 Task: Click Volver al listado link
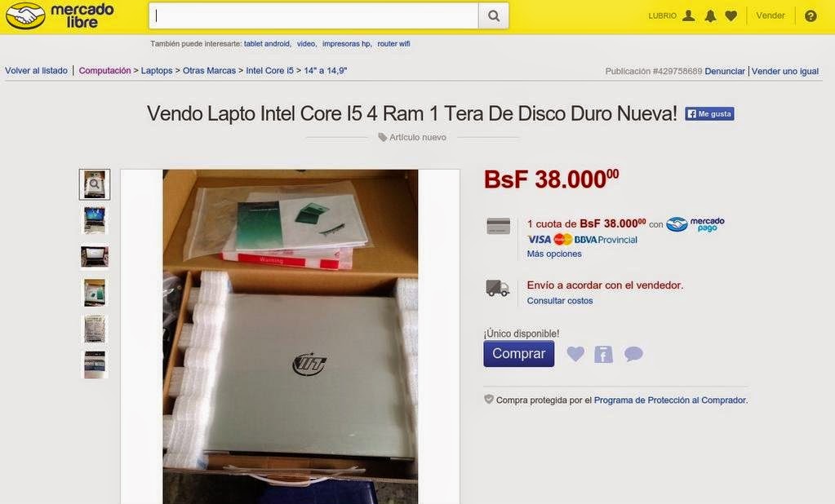pyautogui.click(x=36, y=70)
